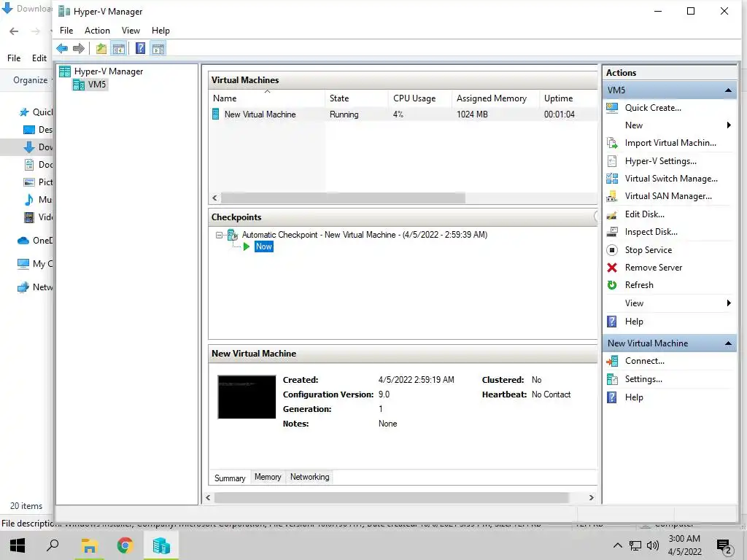The image size is (747, 560).
Task: Click the Virtual Switch Manager icon
Action: pos(612,179)
